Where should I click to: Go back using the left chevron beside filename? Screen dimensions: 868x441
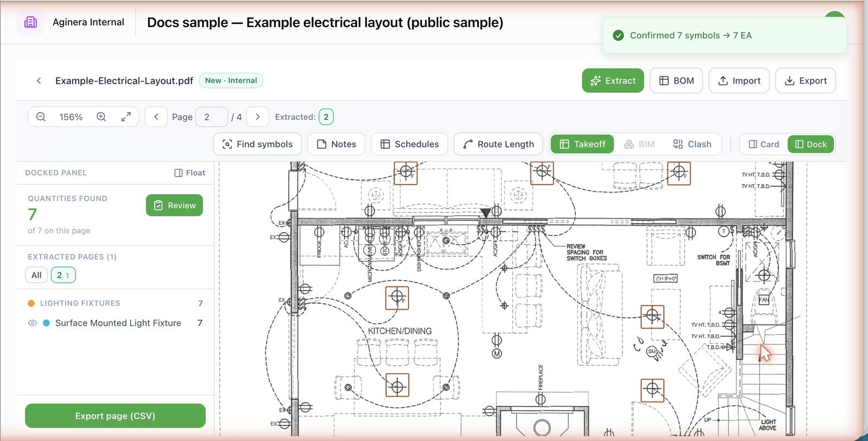point(39,81)
